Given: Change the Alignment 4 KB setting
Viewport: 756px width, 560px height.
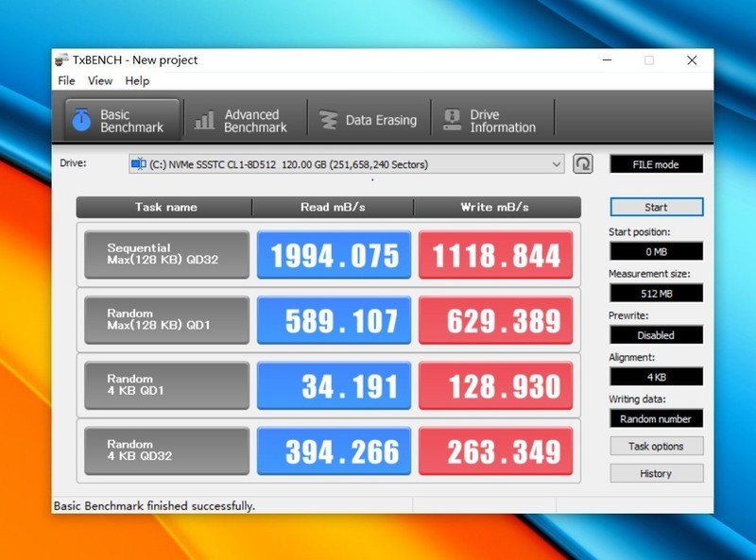Looking at the screenshot, I should point(656,377).
